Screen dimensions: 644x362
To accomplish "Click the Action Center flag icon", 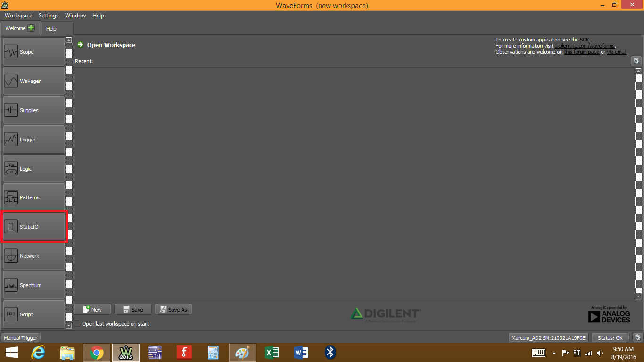I will [566, 353].
